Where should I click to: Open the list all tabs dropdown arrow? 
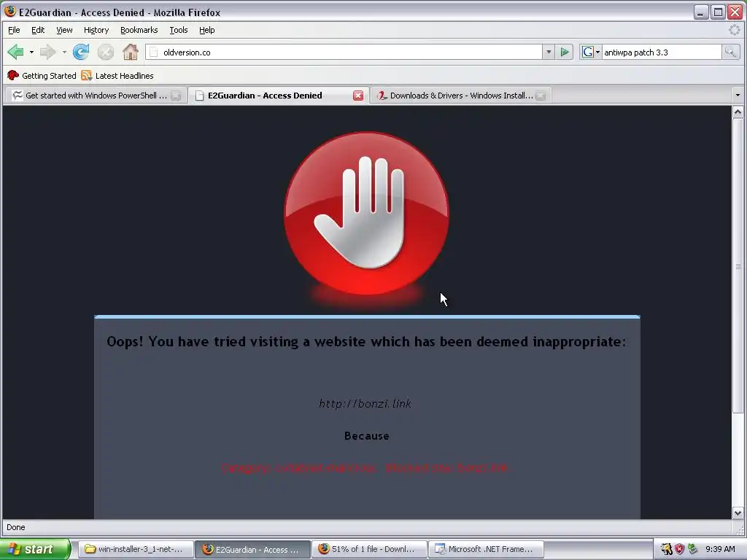point(738,96)
